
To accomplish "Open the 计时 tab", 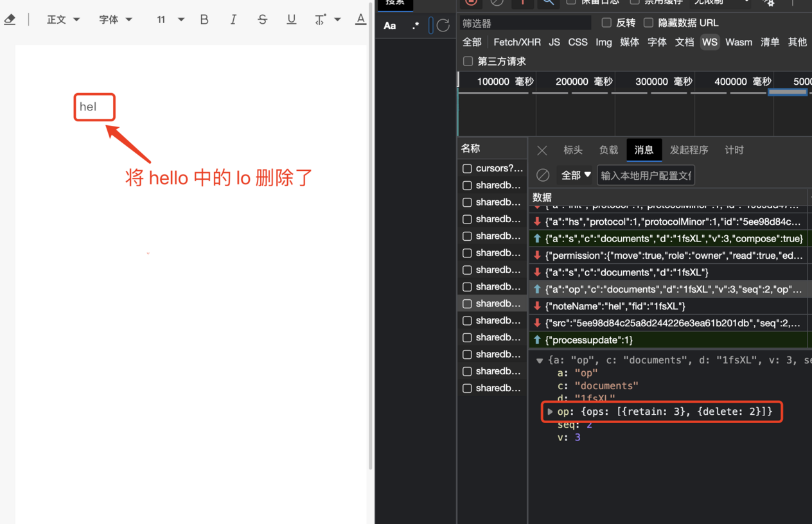I will (x=734, y=150).
